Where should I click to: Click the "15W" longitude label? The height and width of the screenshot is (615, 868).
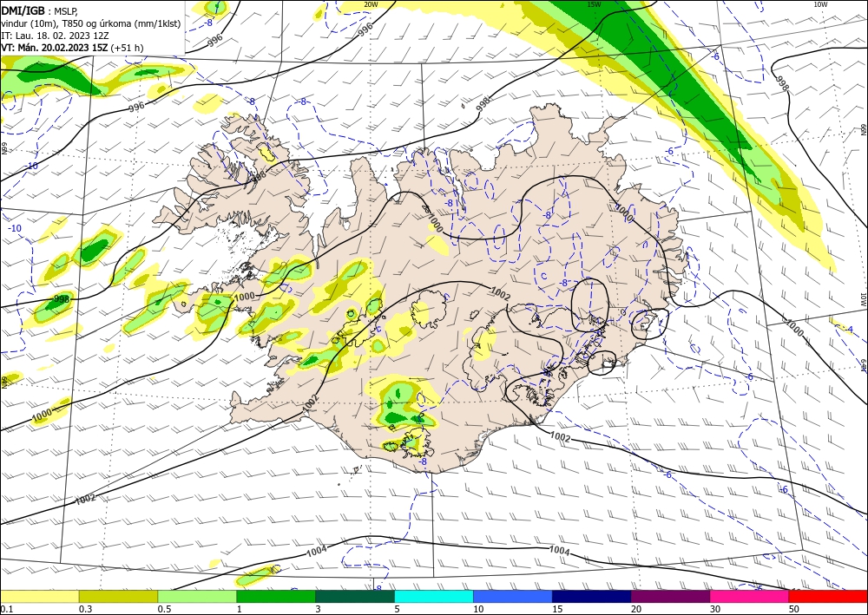coord(594,4)
